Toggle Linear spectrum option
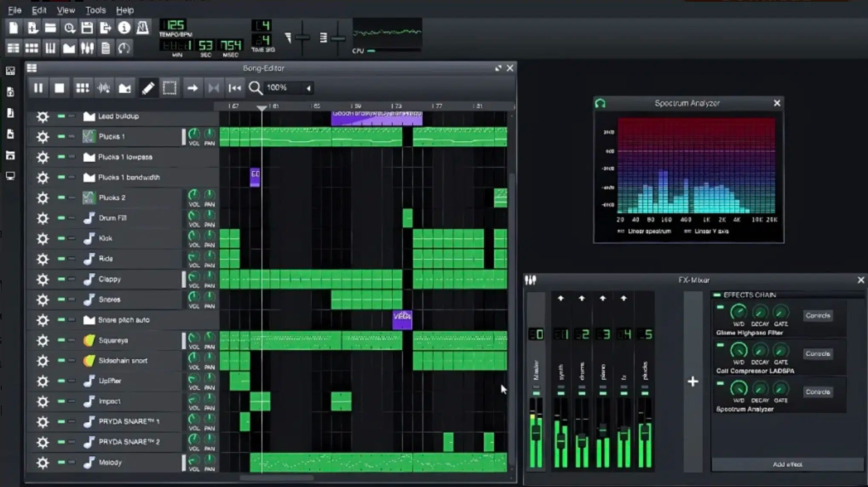Screen dimensions: 868x487 (621, 231)
